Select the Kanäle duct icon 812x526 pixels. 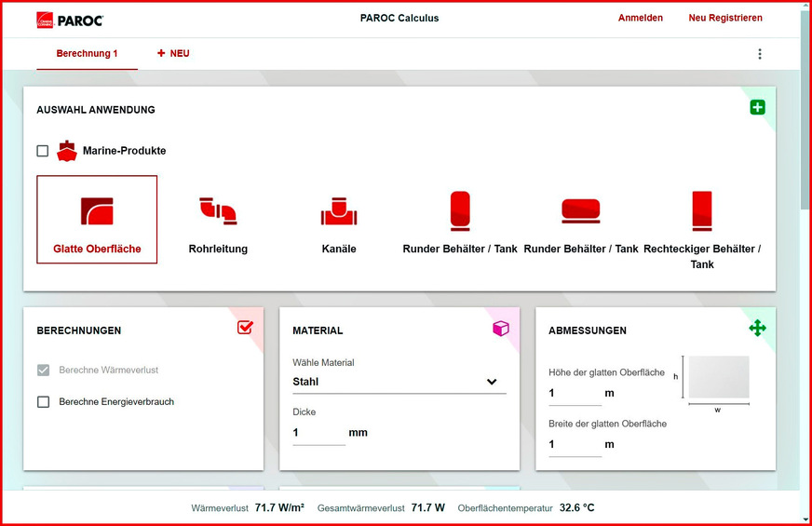[x=339, y=210]
